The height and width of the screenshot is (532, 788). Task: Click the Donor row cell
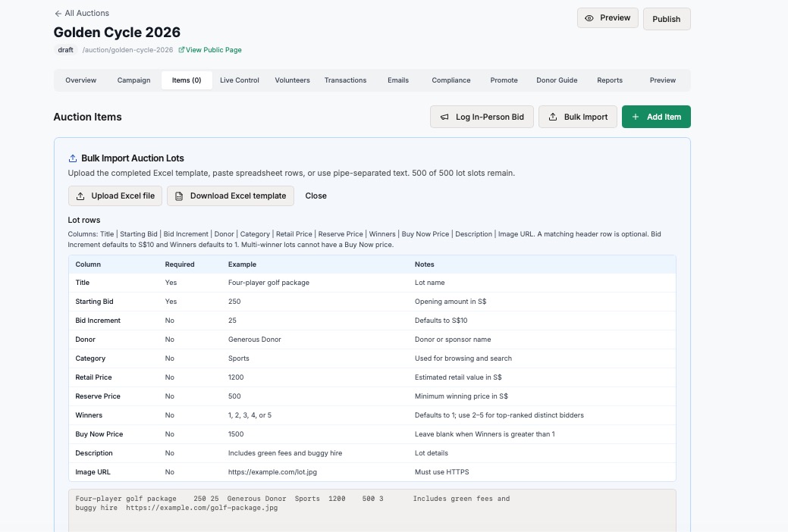86,340
